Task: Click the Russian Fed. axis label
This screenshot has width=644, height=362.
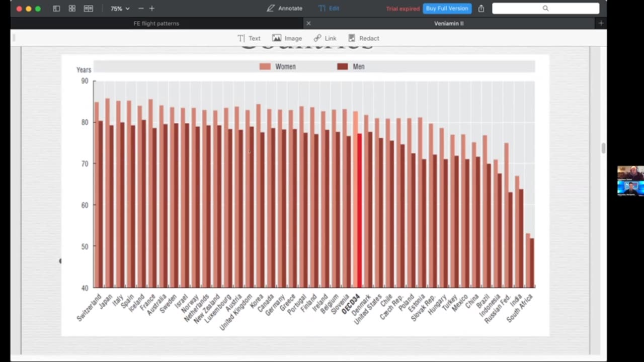Action: [x=498, y=309]
